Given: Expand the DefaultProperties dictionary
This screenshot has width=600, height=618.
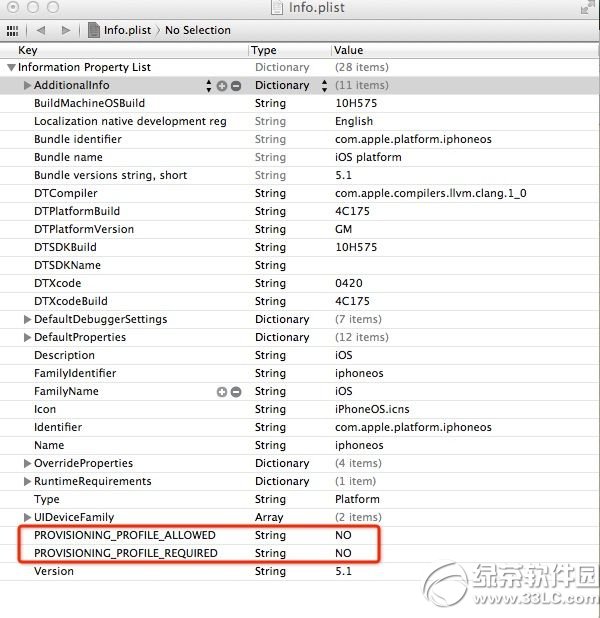Looking at the screenshot, I should (27, 337).
